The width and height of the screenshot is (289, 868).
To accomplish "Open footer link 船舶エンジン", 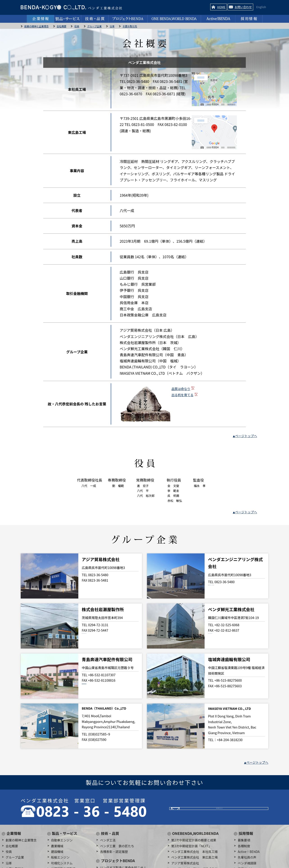I will tap(60, 857).
